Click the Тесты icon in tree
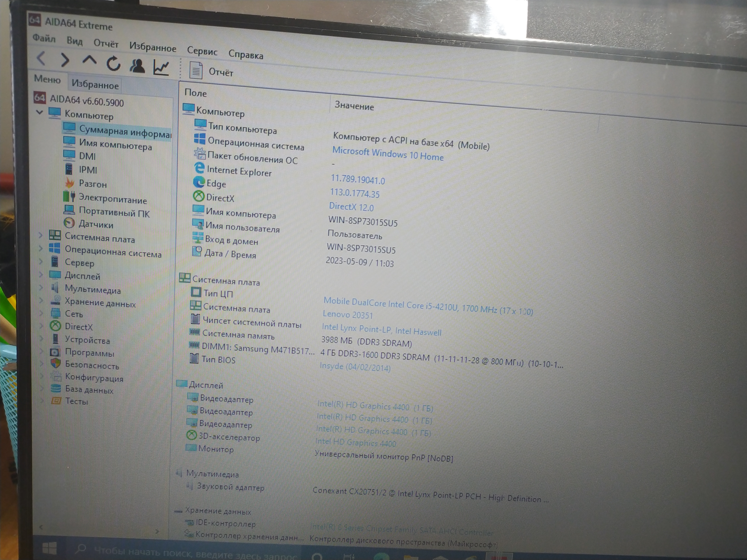 [56, 401]
